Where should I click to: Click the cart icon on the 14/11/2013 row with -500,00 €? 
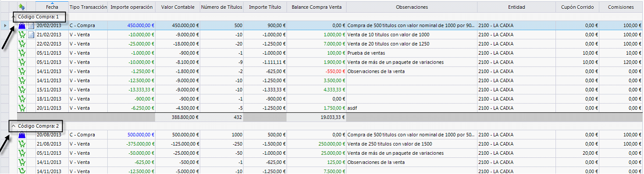[x=22, y=163]
